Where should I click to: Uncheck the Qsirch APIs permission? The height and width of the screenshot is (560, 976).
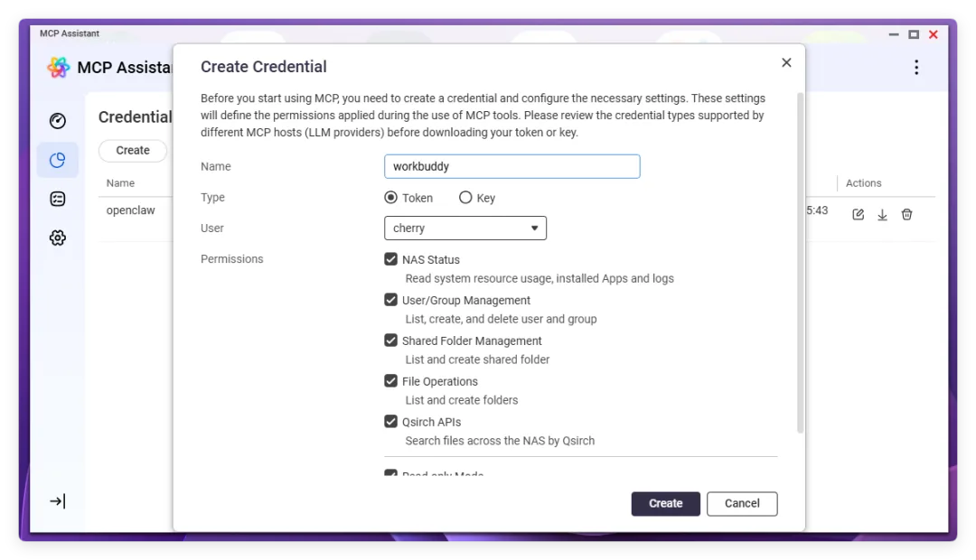point(391,421)
